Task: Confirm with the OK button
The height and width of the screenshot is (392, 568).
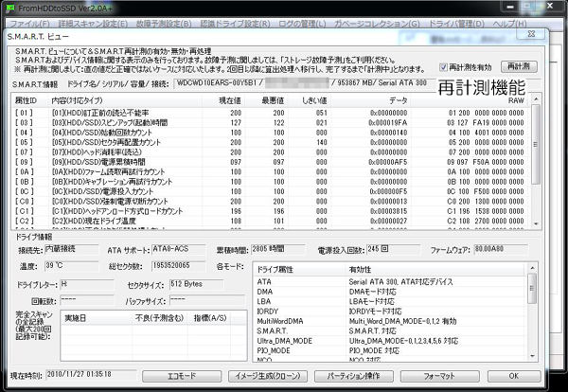Action: point(514,376)
